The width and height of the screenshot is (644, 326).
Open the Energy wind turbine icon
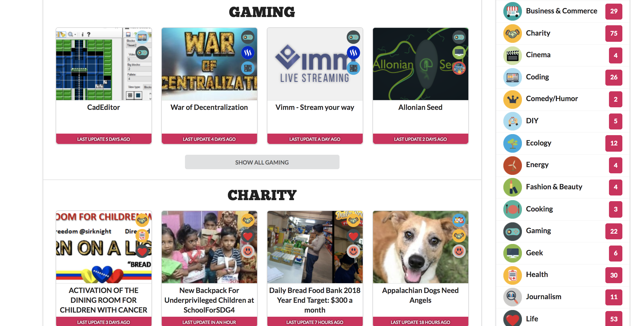[x=512, y=165]
